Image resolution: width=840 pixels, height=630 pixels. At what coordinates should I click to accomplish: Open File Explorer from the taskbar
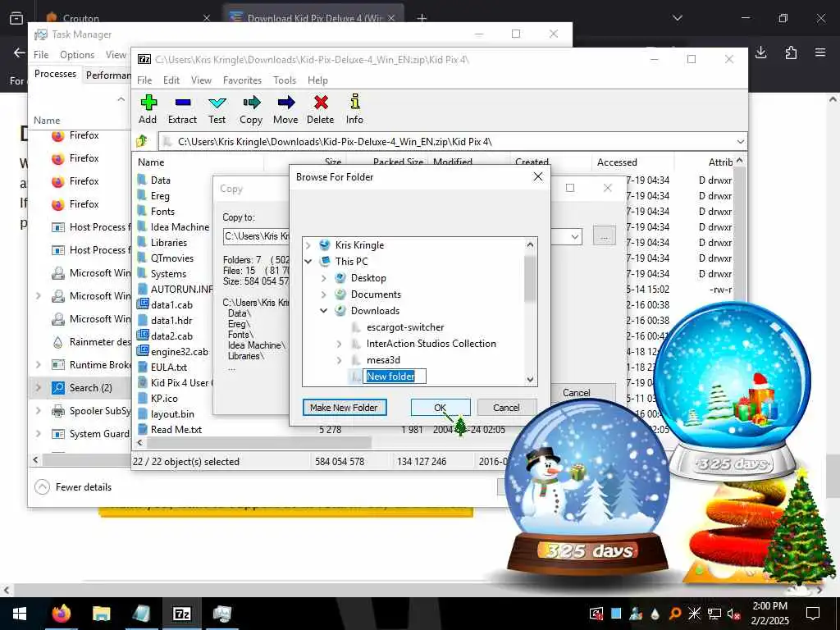point(101,614)
